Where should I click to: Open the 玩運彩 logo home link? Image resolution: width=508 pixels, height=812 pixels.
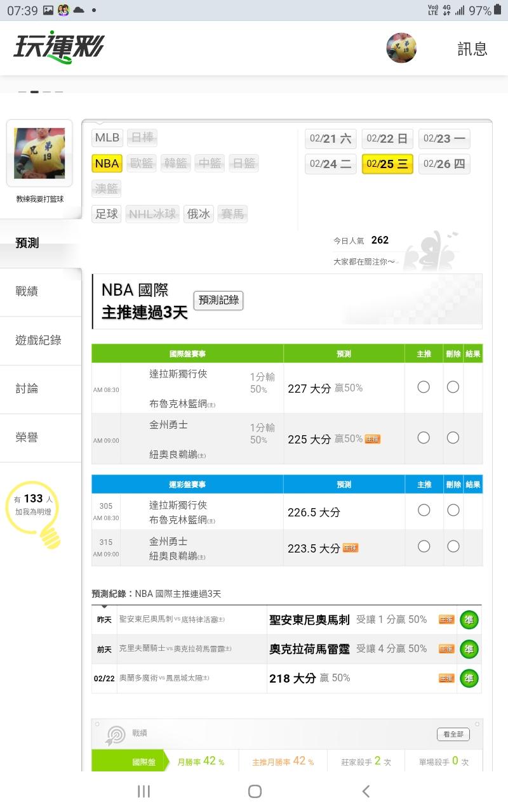click(x=58, y=48)
